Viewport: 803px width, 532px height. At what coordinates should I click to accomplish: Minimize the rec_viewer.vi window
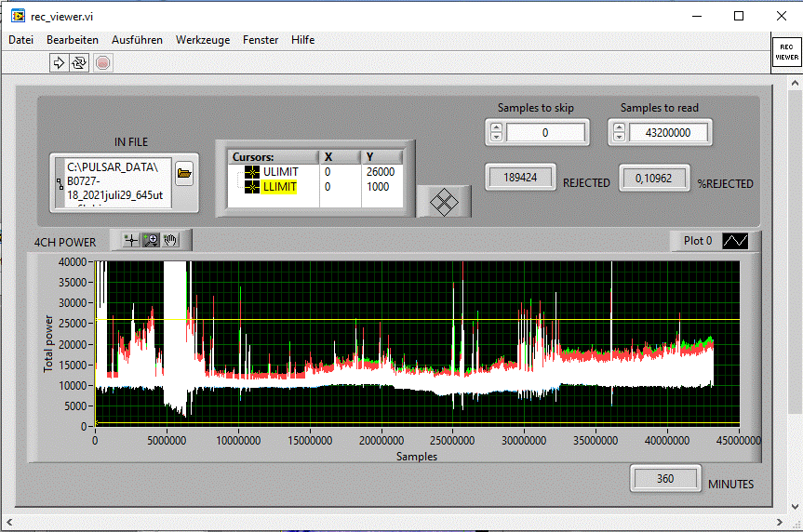(x=697, y=16)
